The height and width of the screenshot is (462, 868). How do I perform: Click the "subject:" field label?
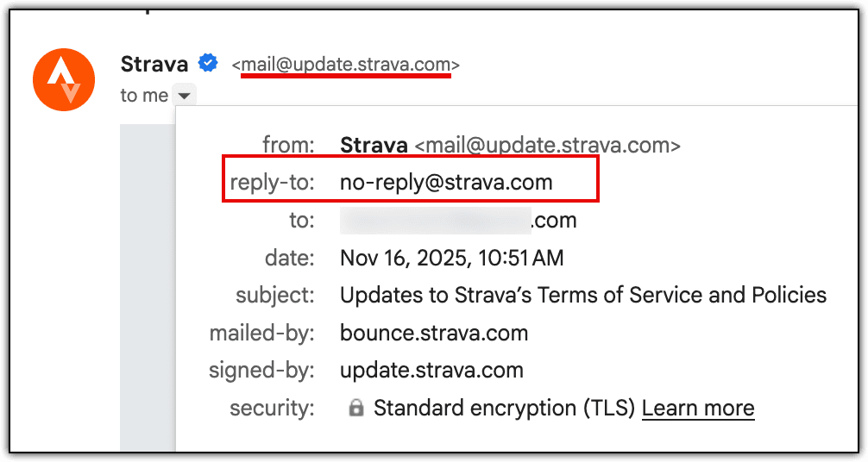(275, 296)
